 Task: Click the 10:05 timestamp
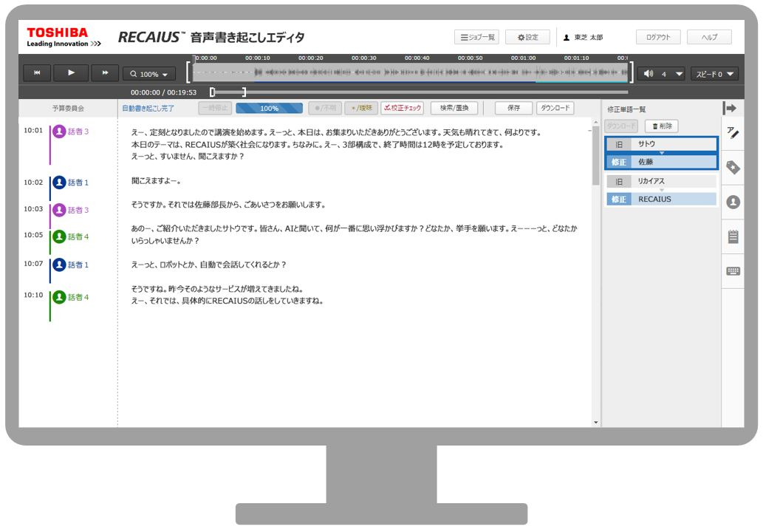pyautogui.click(x=33, y=235)
